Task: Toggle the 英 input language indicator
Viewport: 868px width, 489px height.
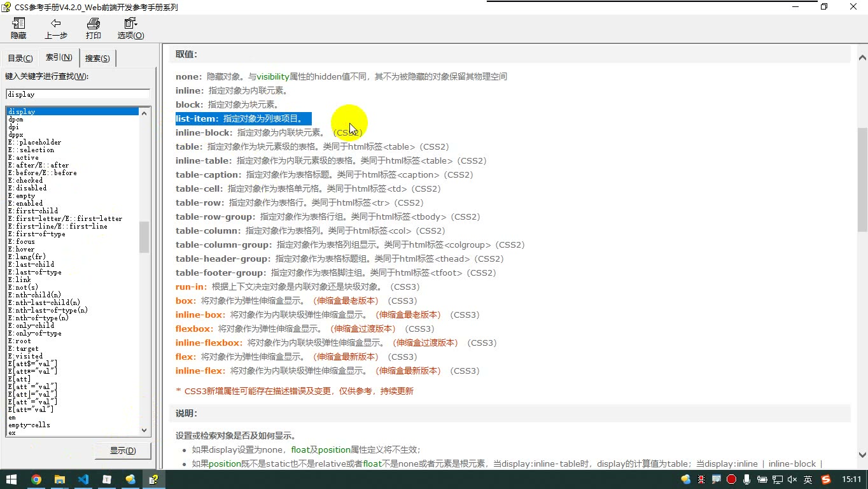Action: click(x=808, y=479)
